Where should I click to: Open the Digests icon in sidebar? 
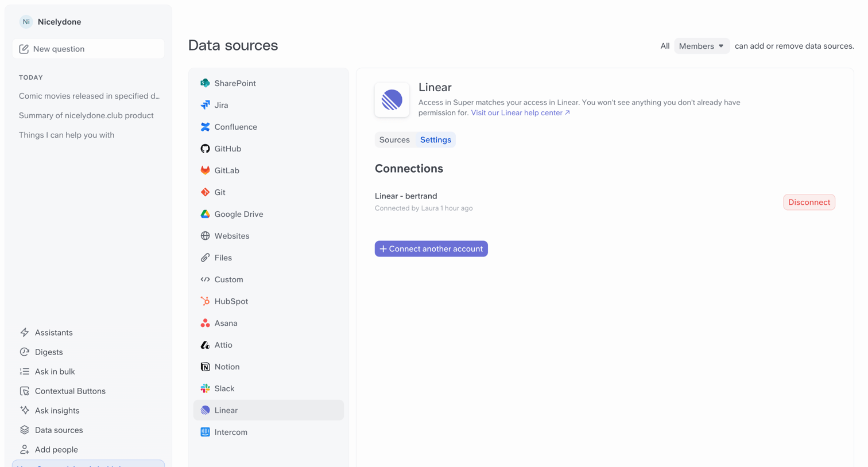[x=25, y=352]
